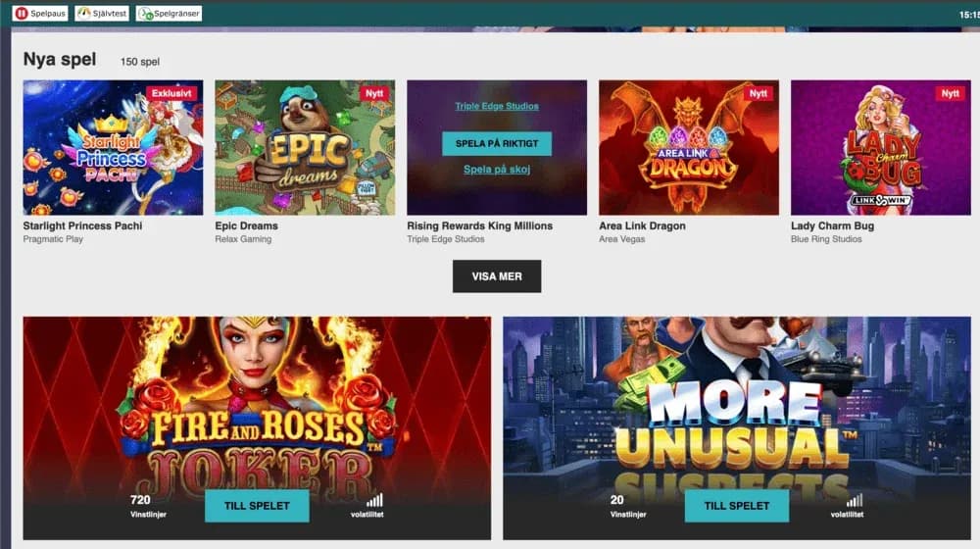
Task: Open the Starlight Princess Pachi thumbnail
Action: point(113,148)
